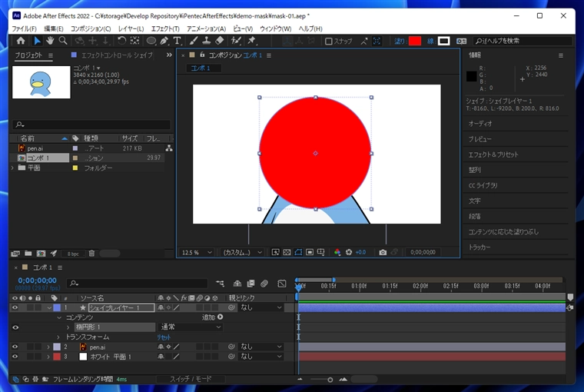Screen dimensions: 584x392
Task: Open the 12.5% magnification dropdown
Action: (x=197, y=252)
